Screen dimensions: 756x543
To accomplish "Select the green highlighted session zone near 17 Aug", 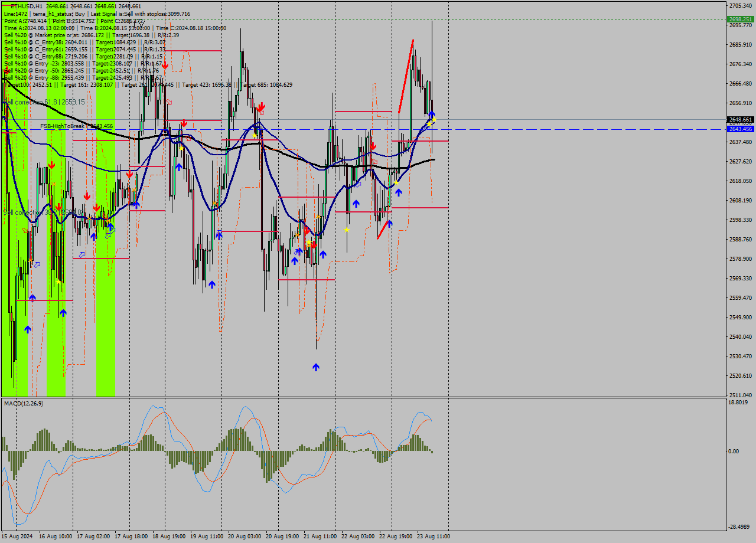I will (x=105, y=295).
